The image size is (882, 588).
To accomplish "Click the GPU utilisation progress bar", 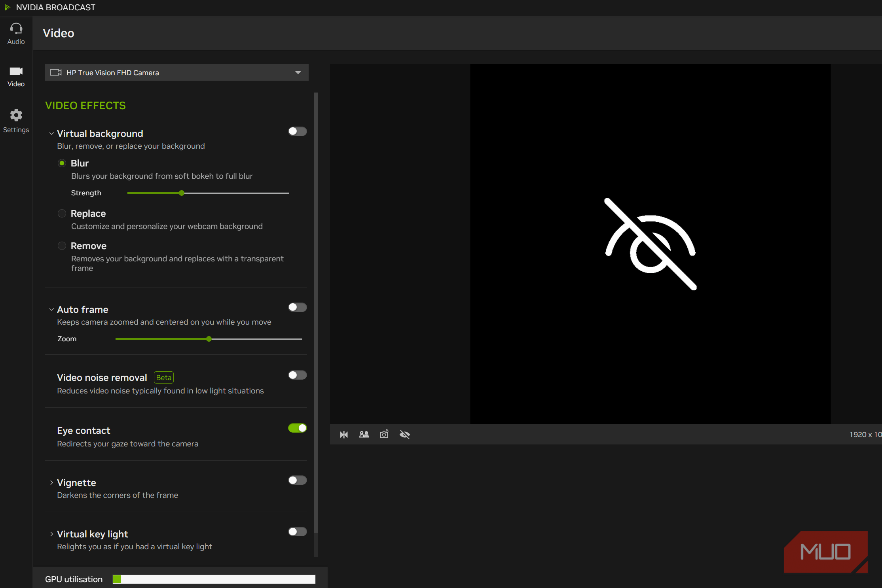I will [214, 579].
